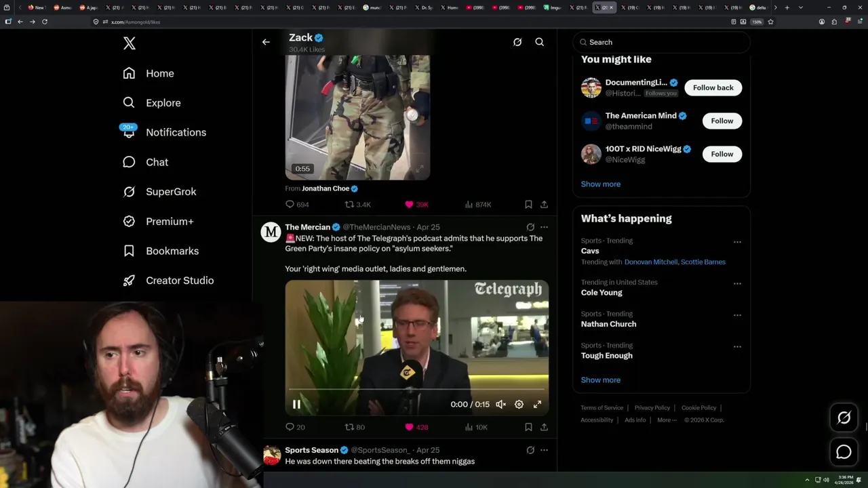Unmute the Telegraph video
868x488 pixels.
click(x=500, y=404)
